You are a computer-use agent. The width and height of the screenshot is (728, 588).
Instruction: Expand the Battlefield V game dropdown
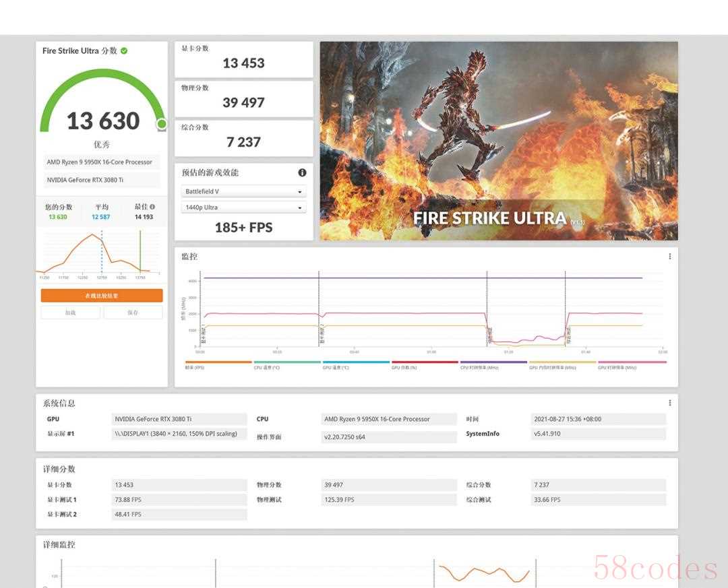click(x=243, y=192)
